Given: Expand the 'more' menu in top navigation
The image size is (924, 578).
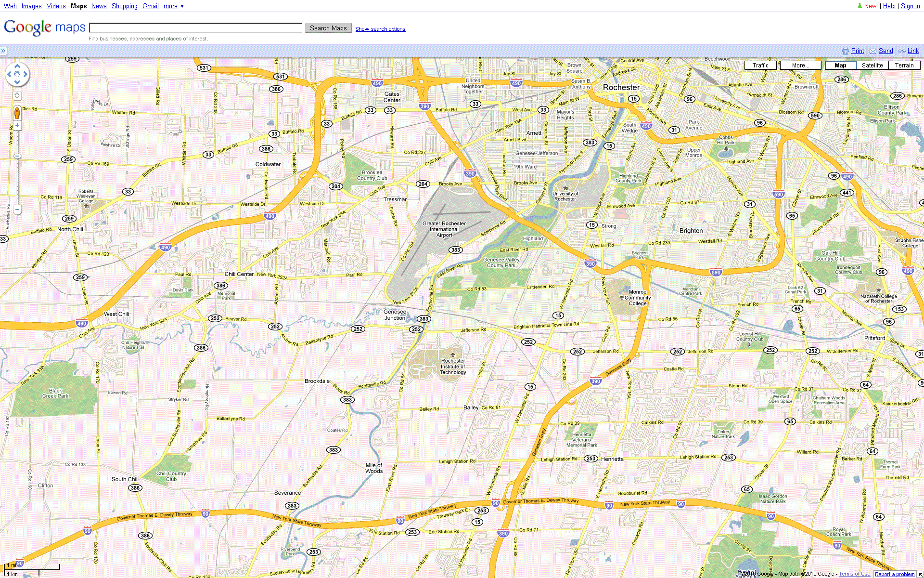Looking at the screenshot, I should [174, 6].
